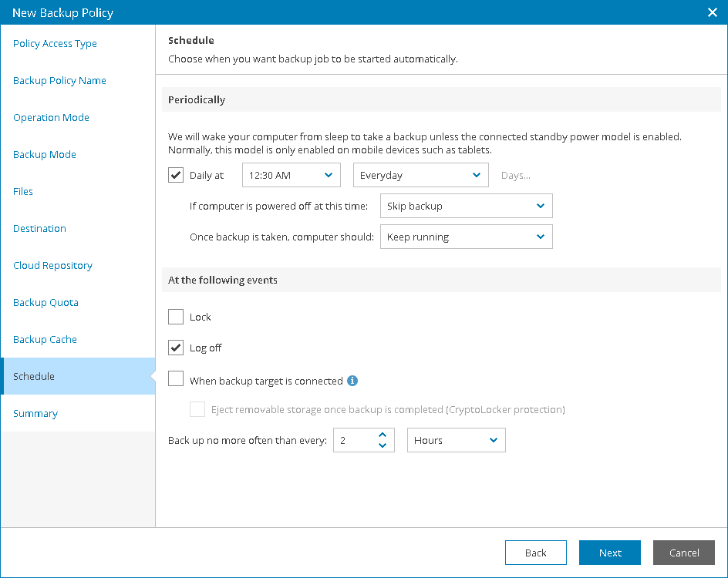This screenshot has height=578, width=728.
Task: Close the New Backup Policy dialog
Action: (x=713, y=12)
